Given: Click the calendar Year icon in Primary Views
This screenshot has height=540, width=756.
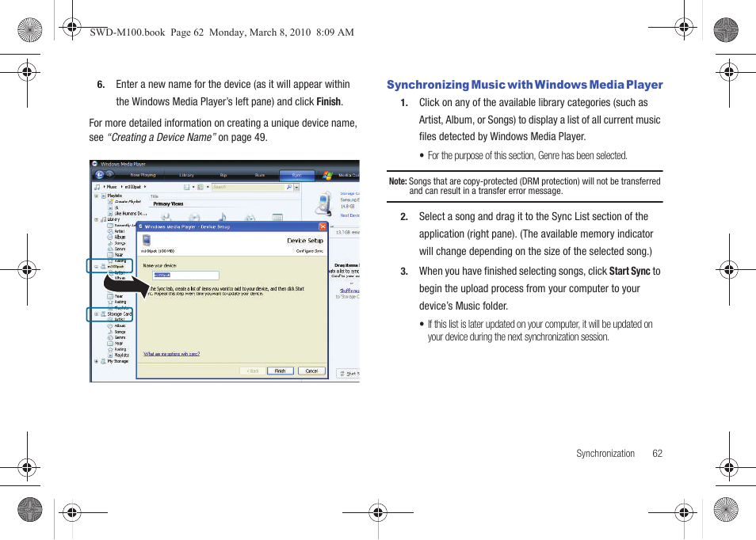Looking at the screenshot, I should tap(277, 218).
